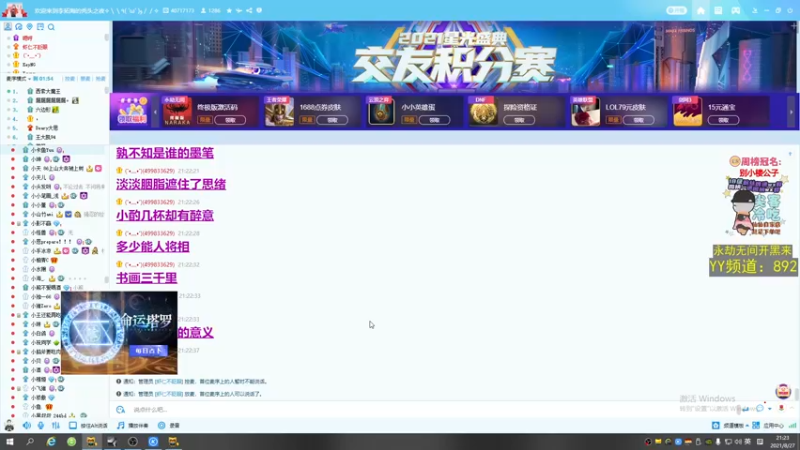
Task: Click the green browser icon on taskbar
Action: click(x=71, y=442)
